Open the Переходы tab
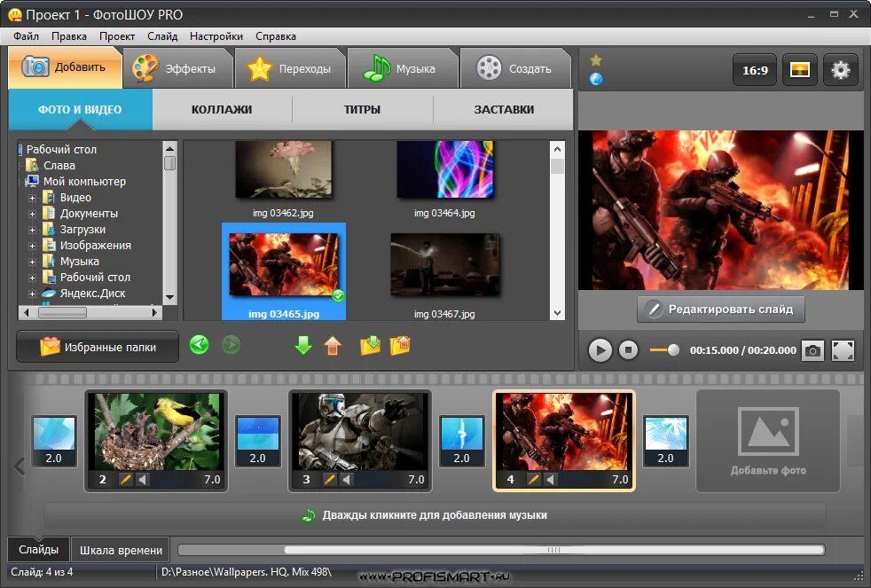 click(290, 69)
